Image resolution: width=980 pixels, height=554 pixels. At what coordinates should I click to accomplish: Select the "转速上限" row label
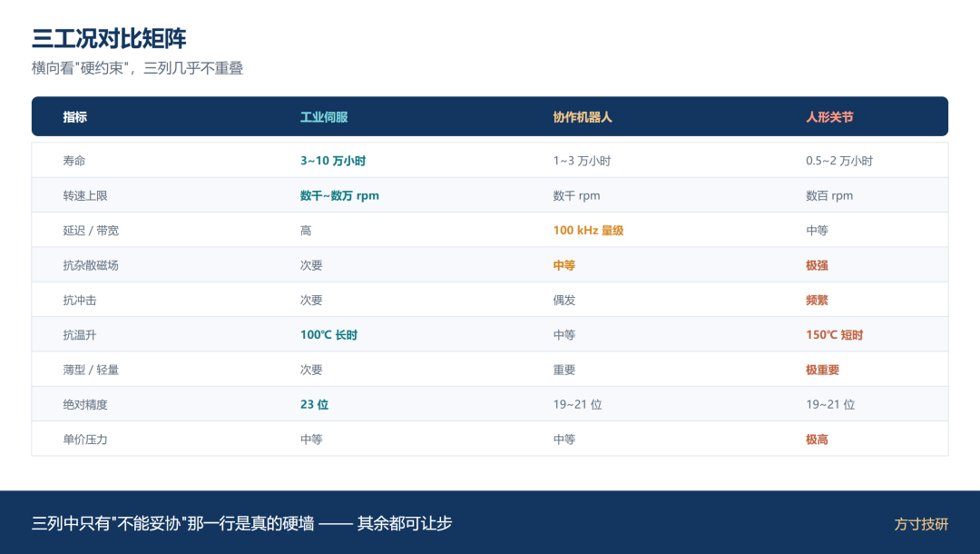(x=85, y=195)
